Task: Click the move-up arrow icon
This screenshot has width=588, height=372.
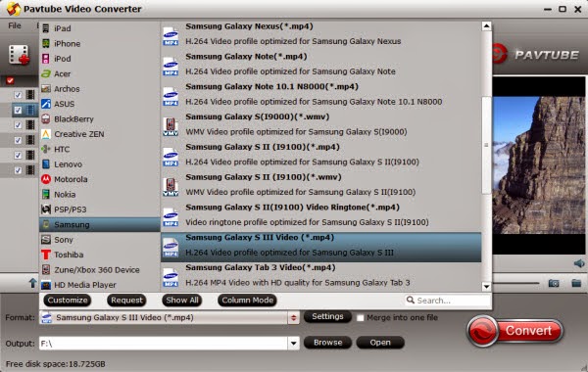Action: (33, 283)
